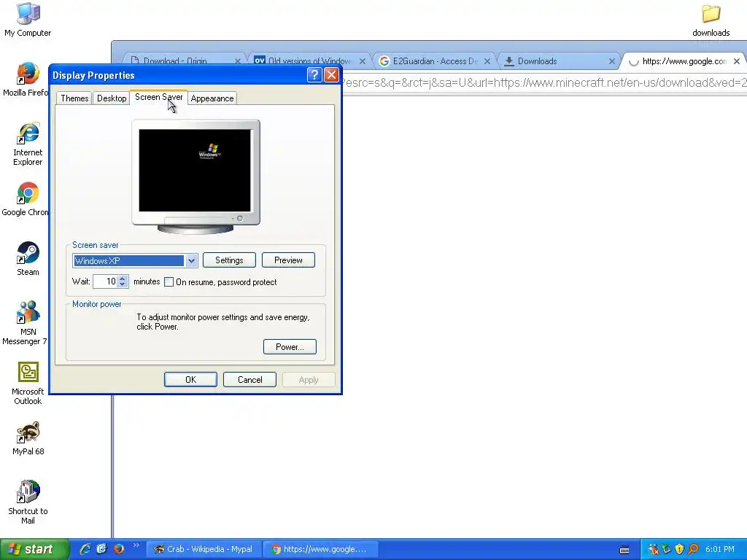This screenshot has height=560, width=747.
Task: Click the taskbar clock showing 6:01 PM
Action: click(x=720, y=549)
